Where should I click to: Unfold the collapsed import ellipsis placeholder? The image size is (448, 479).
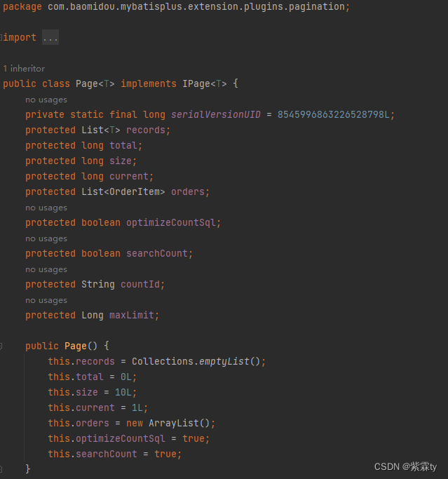tap(50, 38)
